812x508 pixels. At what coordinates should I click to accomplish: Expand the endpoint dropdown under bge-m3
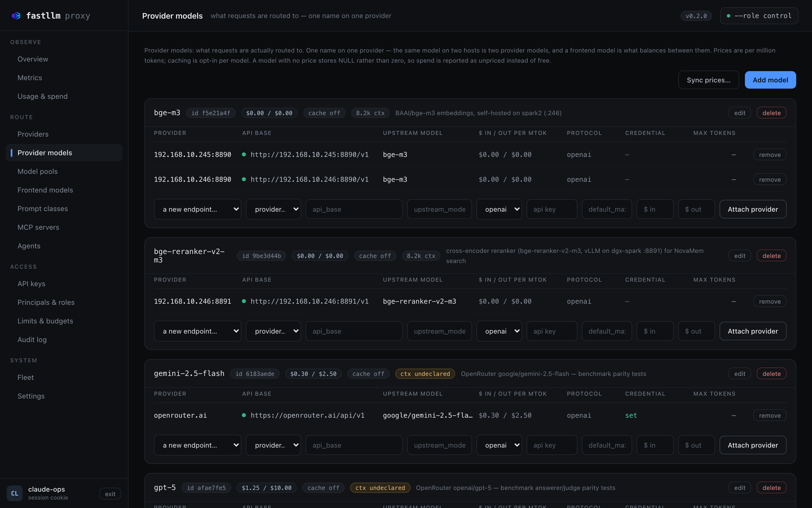point(197,209)
